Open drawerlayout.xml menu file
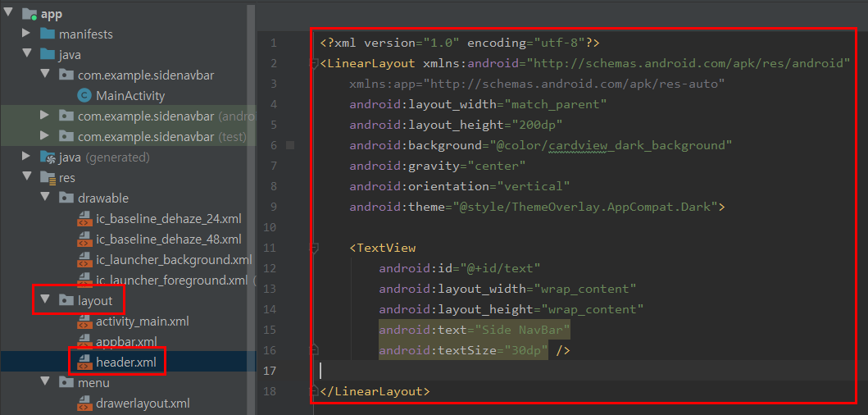868x415 pixels. (143, 404)
